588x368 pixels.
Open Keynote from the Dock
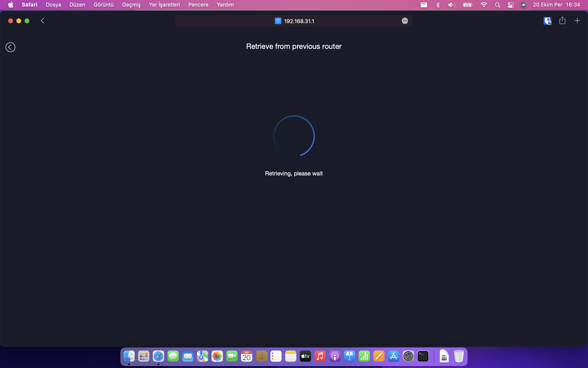[349, 356]
